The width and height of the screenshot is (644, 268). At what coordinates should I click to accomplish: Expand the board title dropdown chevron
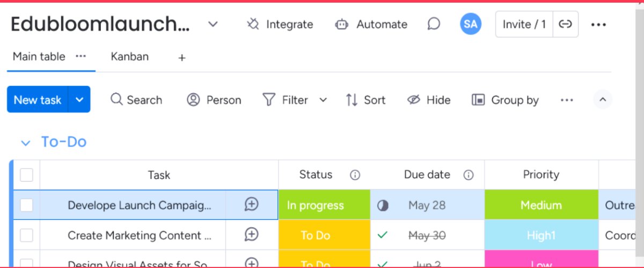click(x=213, y=24)
